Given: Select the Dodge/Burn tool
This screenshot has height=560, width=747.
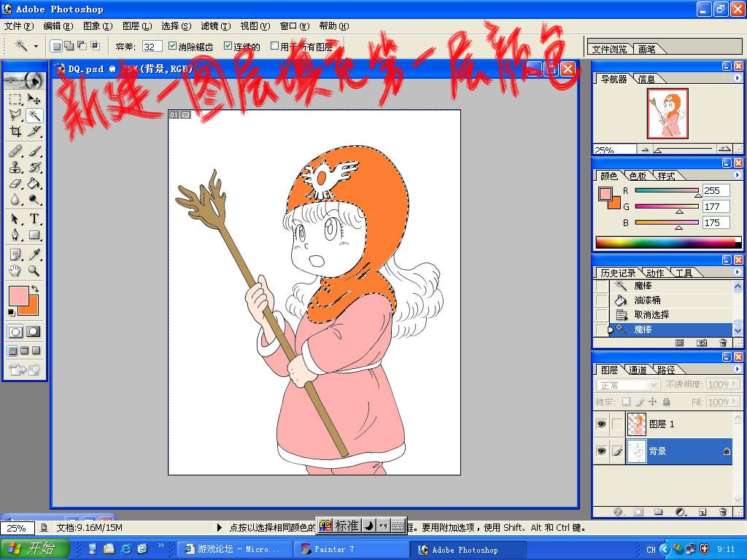Looking at the screenshot, I should click(x=34, y=200).
